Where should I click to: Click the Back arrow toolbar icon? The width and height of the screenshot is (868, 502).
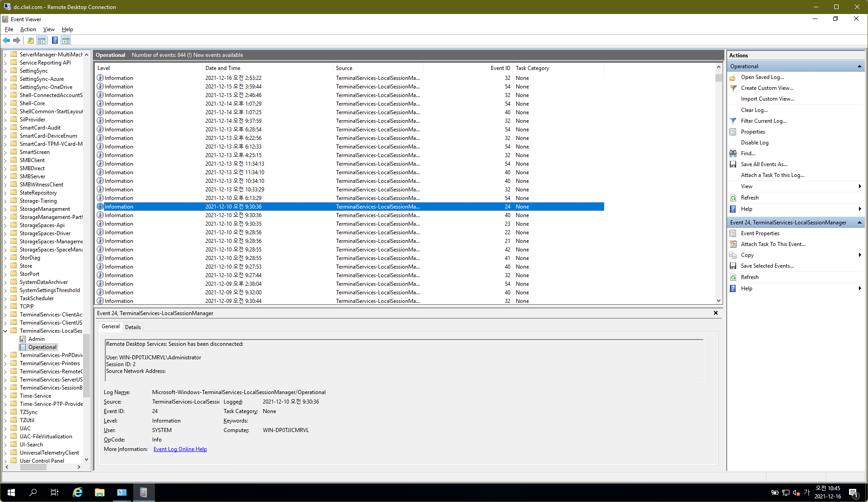pos(6,41)
